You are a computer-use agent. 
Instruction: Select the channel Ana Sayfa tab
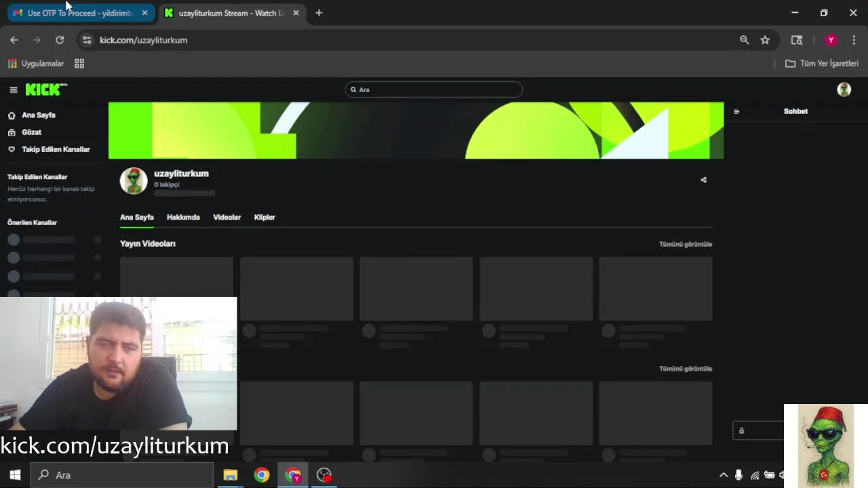point(137,217)
